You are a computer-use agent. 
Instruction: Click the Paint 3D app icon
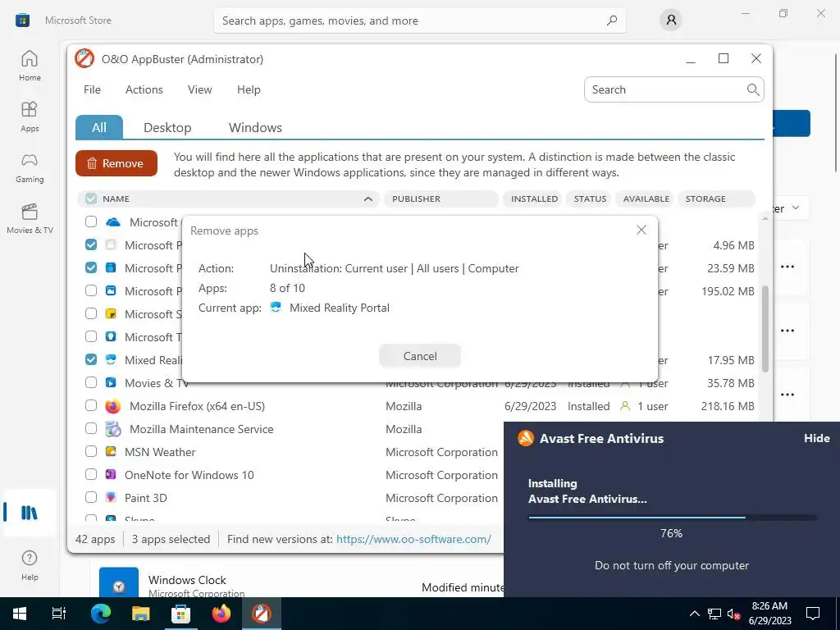pos(111,498)
